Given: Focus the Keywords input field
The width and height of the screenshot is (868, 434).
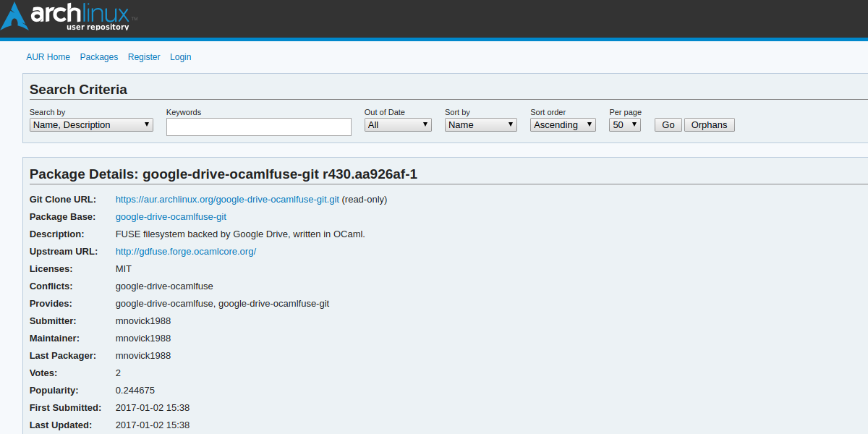Looking at the screenshot, I should (259, 127).
